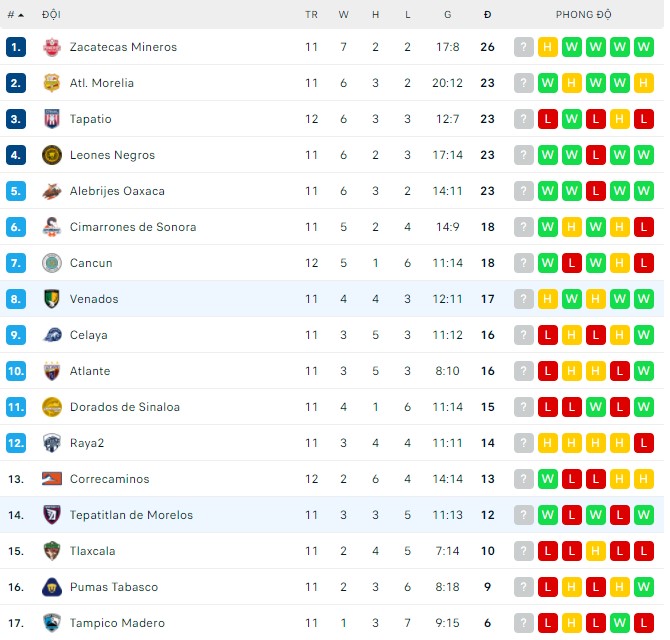Click Tapatio's first red L form badge
670x640 pixels.
point(548,119)
